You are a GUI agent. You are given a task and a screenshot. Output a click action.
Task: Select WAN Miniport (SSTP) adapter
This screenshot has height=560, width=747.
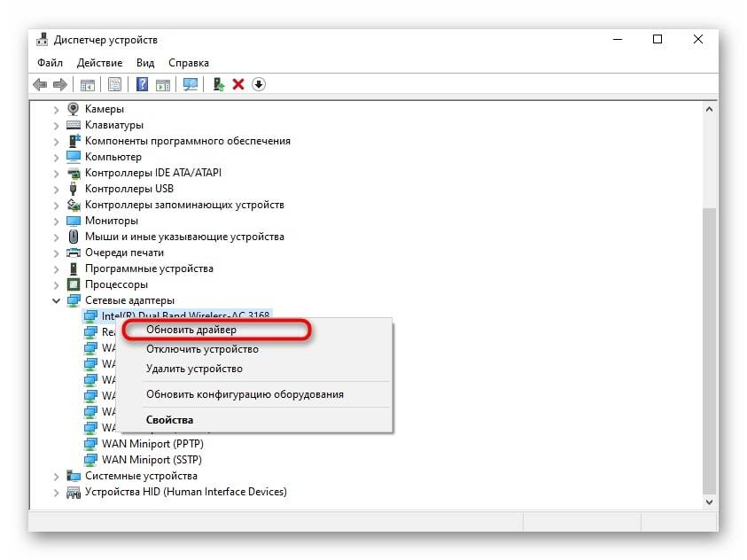(x=152, y=460)
